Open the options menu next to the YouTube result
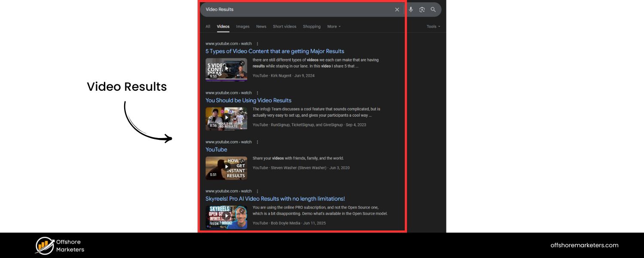Viewport: 644px width, 258px height. (257, 142)
